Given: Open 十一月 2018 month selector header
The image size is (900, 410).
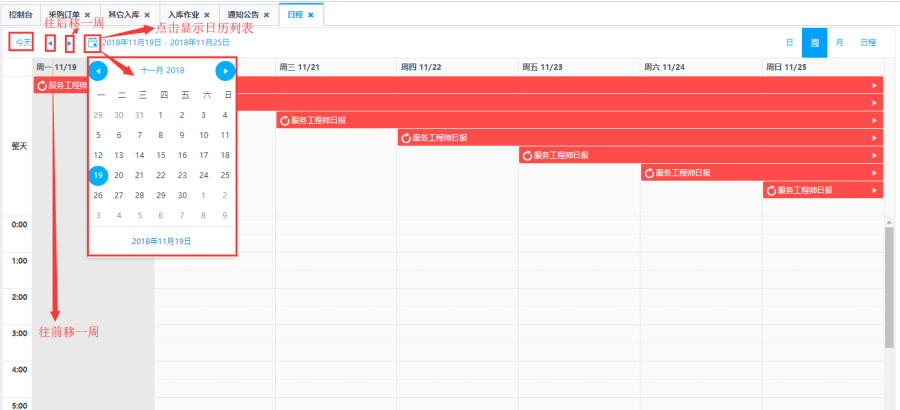Looking at the screenshot, I should coord(162,71).
